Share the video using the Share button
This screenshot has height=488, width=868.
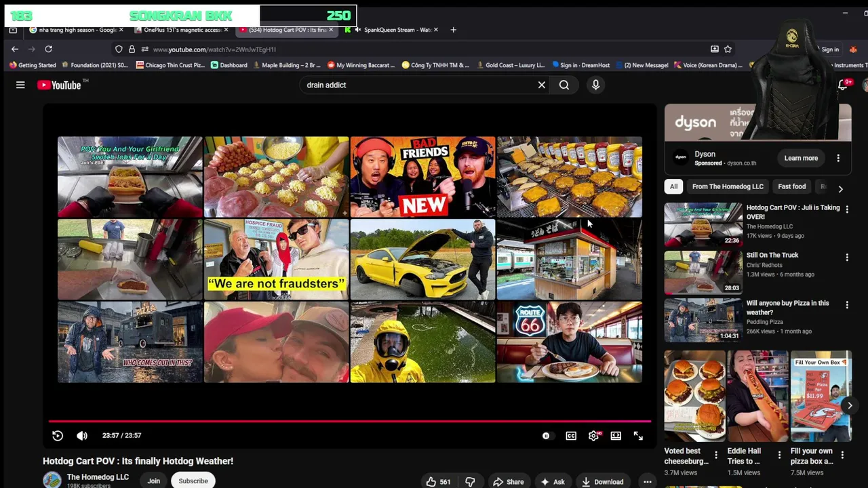[508, 482]
